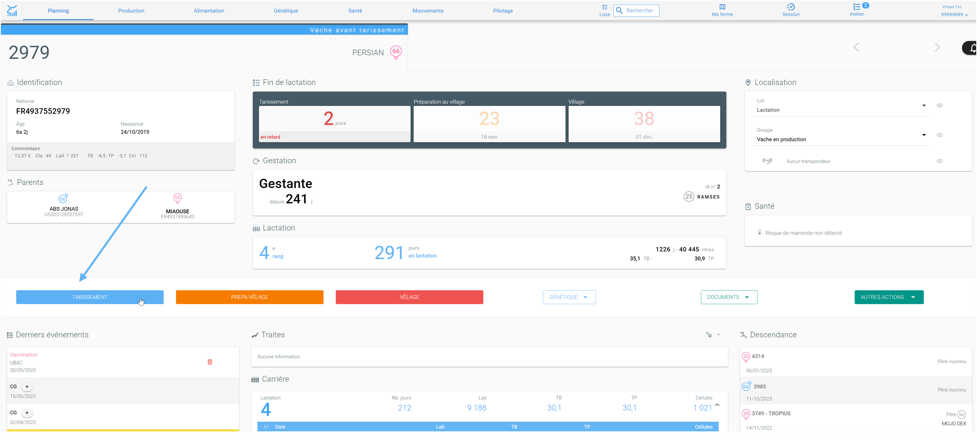This screenshot has width=980, height=440.
Task: Open the Traites settings gear
Action: pyautogui.click(x=709, y=335)
